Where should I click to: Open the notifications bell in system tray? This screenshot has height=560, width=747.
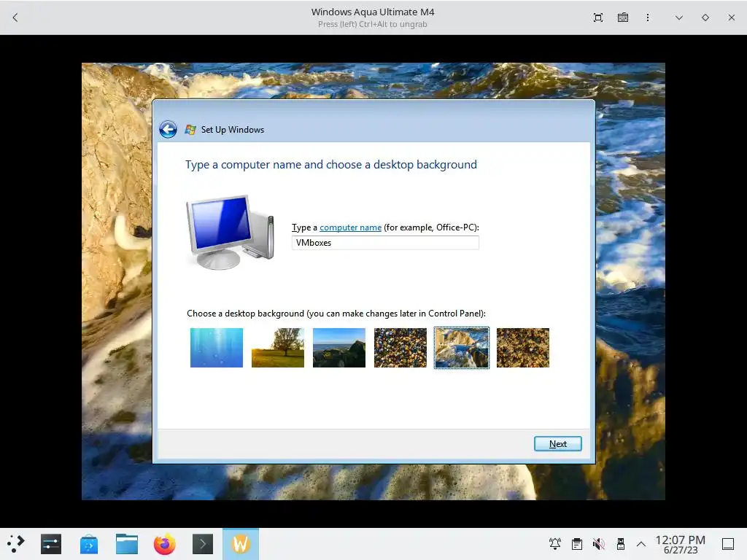[x=555, y=544]
